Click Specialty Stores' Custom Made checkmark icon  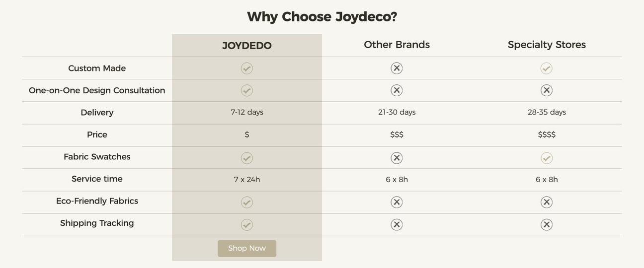tap(547, 68)
